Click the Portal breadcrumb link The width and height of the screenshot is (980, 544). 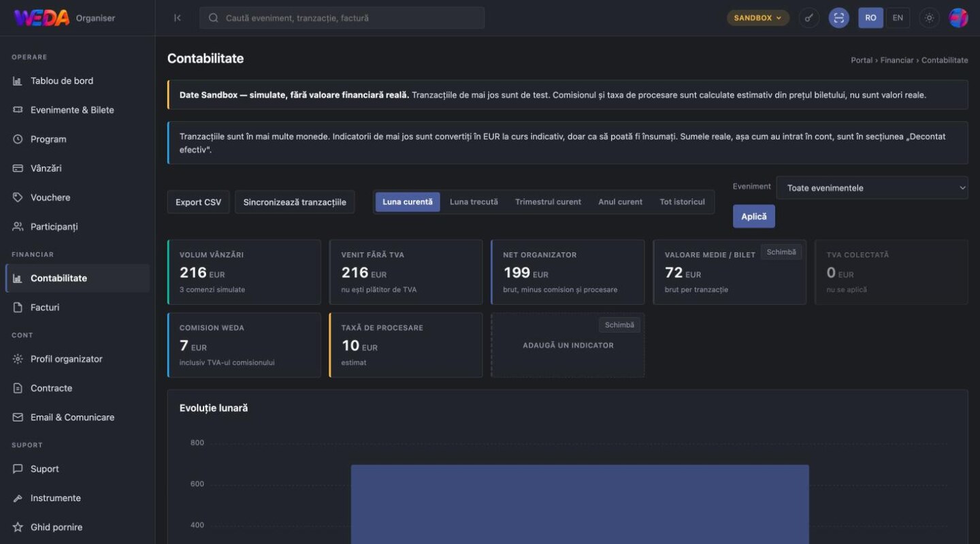coord(862,61)
